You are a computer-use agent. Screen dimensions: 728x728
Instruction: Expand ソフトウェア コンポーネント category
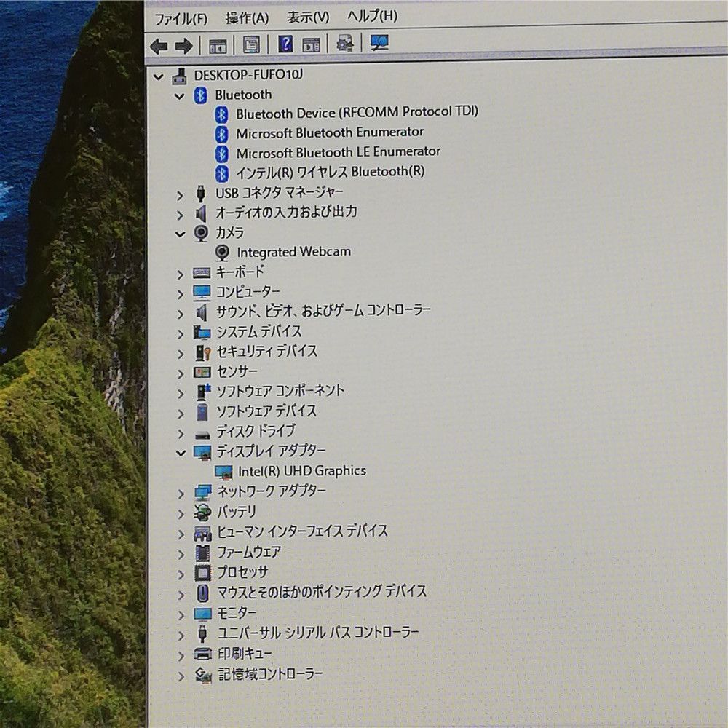[x=181, y=394]
